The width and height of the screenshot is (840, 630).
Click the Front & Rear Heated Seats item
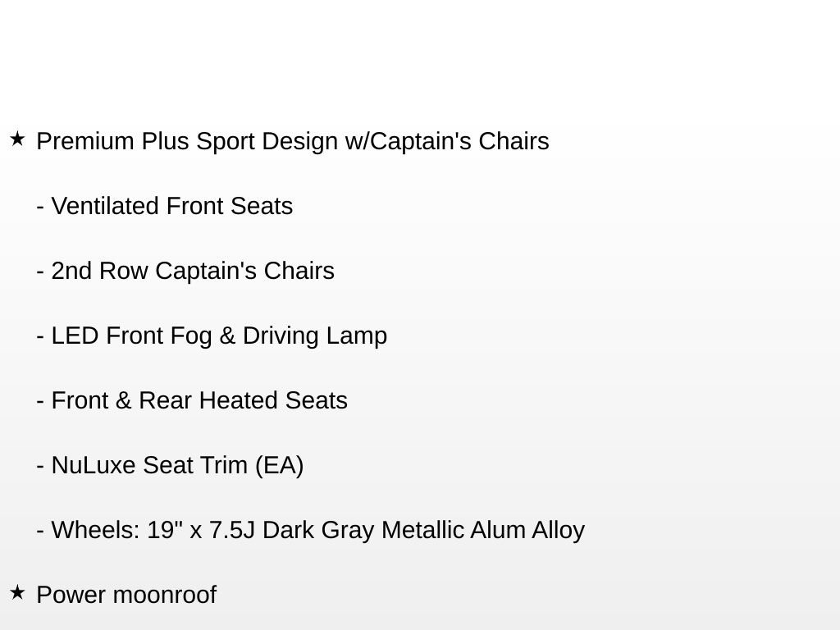pos(199,400)
